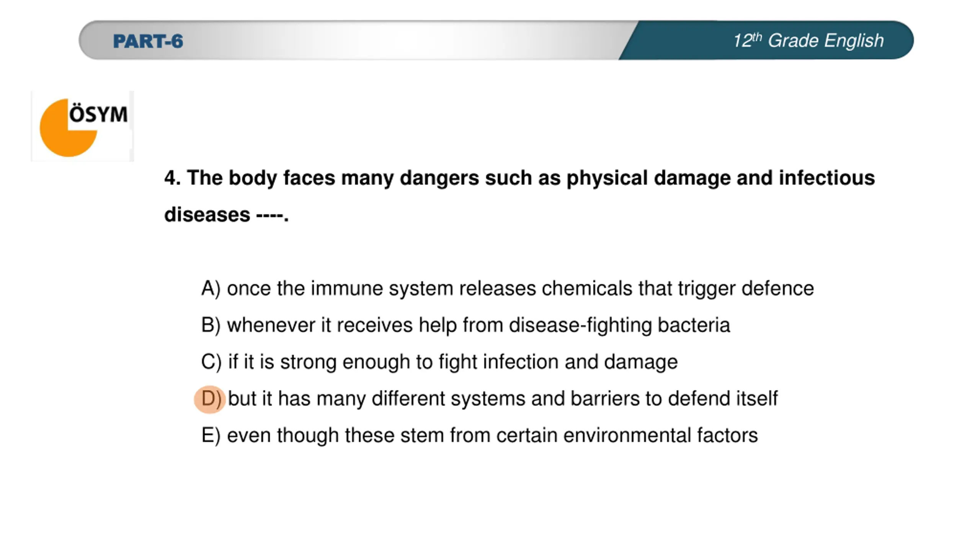This screenshot has width=980, height=551.
Task: Select the highlighted D) answer marker
Action: click(x=210, y=399)
